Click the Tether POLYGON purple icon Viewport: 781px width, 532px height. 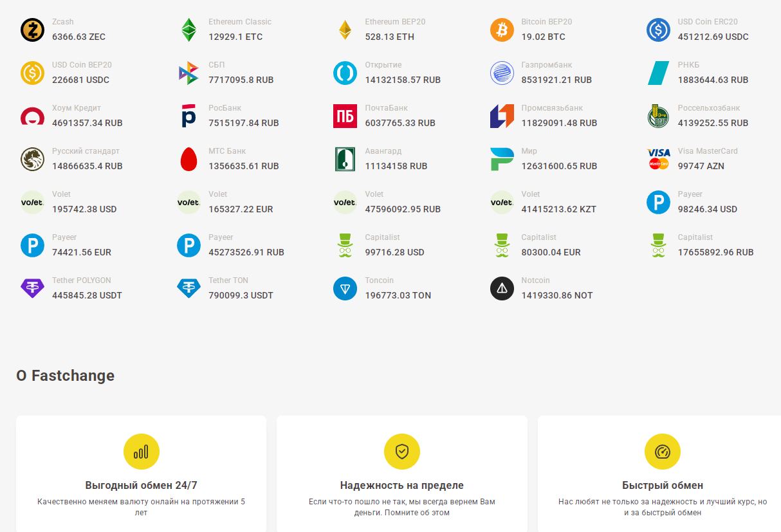tap(32, 288)
